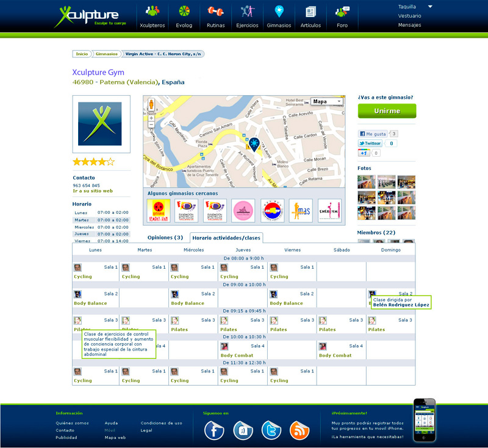The width and height of the screenshot is (488, 448).
Task: Click Body Combat class on Sábado
Action: tap(335, 355)
